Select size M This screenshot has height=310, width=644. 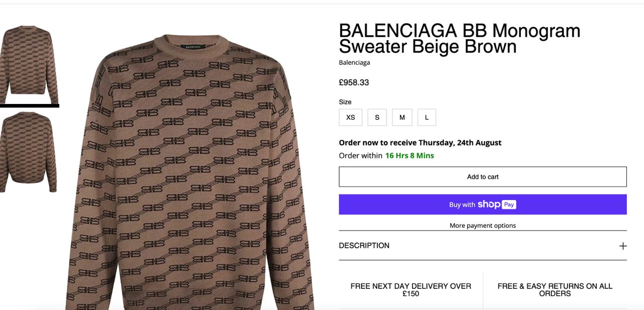(402, 117)
